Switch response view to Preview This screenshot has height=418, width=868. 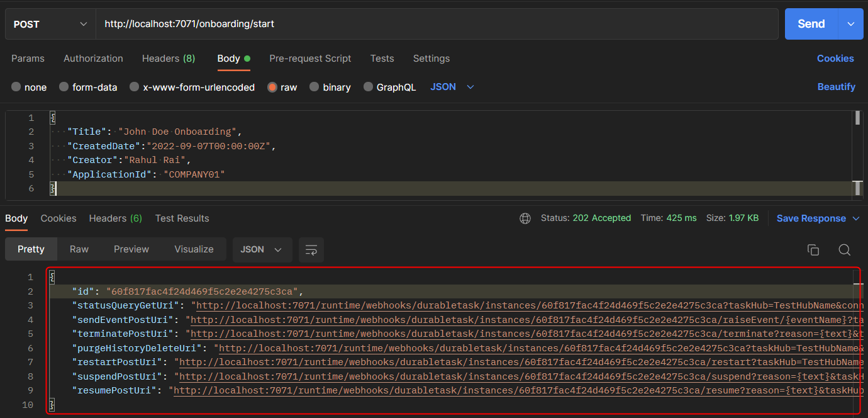point(131,249)
